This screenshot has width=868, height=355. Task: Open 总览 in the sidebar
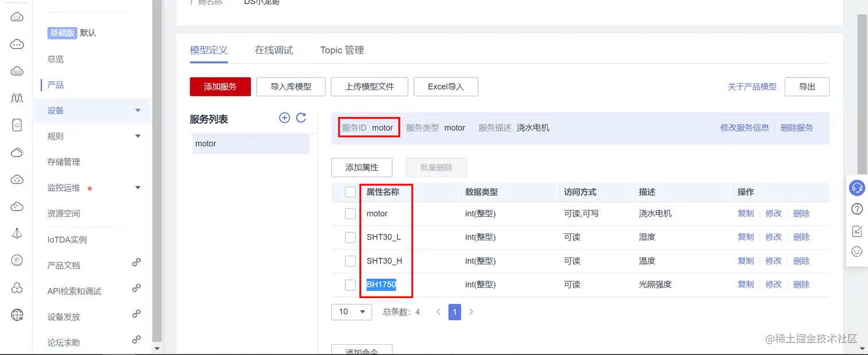56,59
